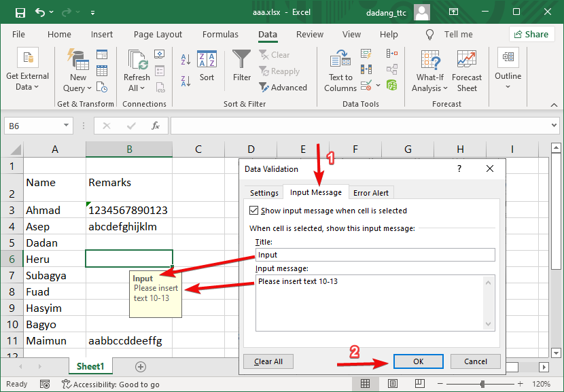This screenshot has width=564, height=392.
Task: Uncheck Show input message when cell is selected
Action: 253,210
